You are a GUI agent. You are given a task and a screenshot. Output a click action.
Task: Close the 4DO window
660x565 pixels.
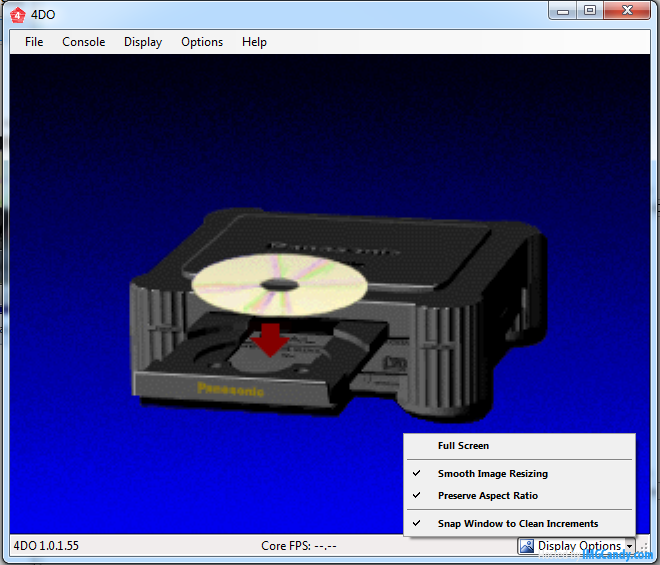(x=627, y=11)
